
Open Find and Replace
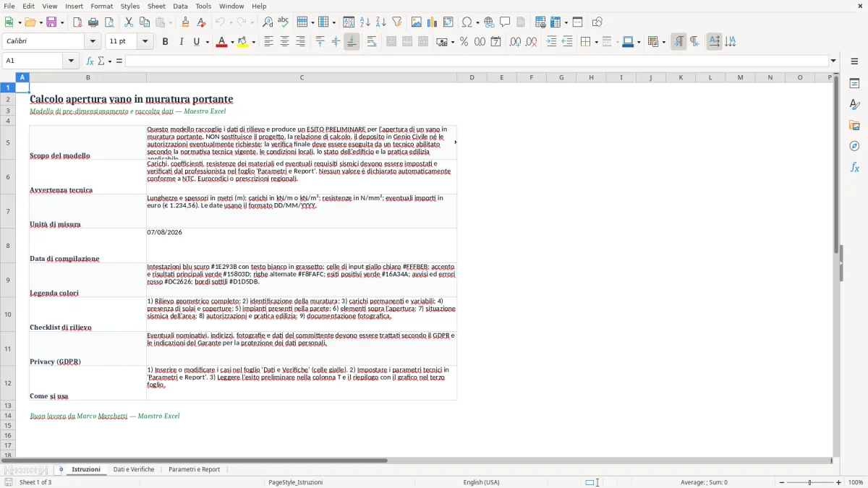pos(268,22)
